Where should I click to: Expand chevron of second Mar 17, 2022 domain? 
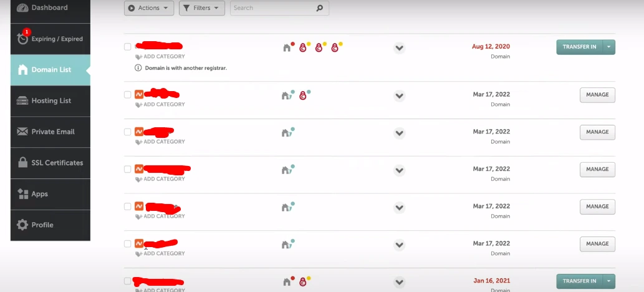(399, 134)
